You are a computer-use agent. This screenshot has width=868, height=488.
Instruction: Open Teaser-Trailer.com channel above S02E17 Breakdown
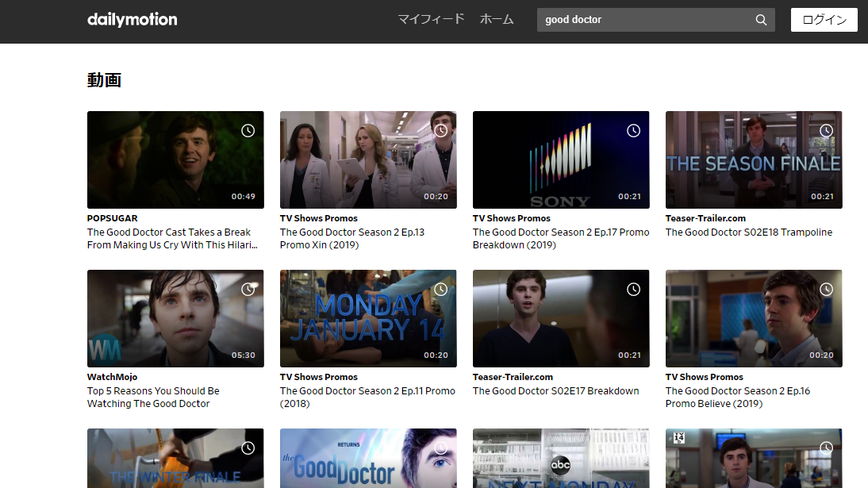(513, 377)
